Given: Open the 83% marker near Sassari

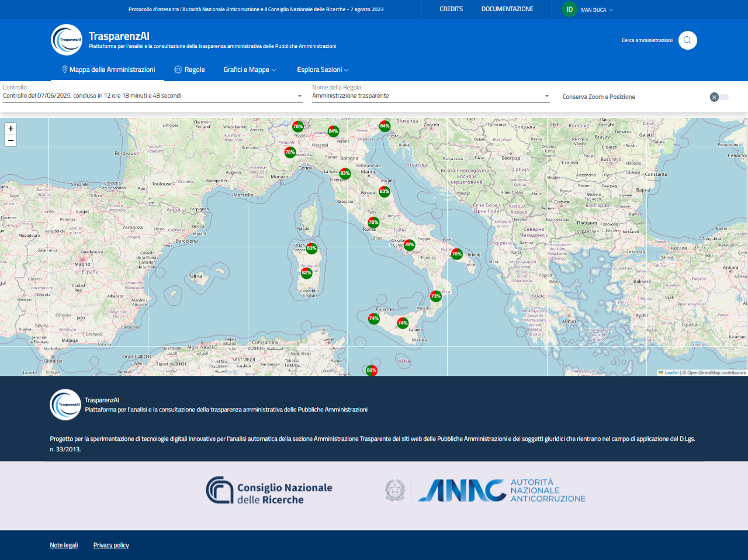Looking at the screenshot, I should coord(311,248).
